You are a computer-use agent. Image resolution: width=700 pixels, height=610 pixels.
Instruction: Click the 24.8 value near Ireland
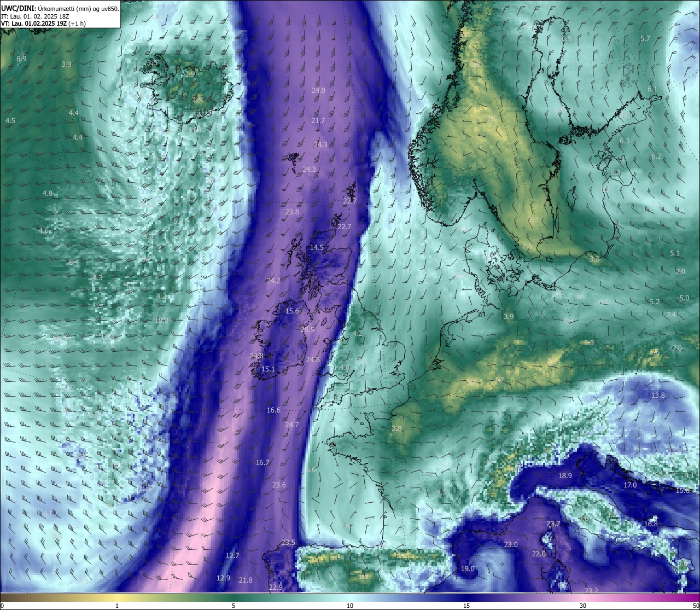point(256,356)
